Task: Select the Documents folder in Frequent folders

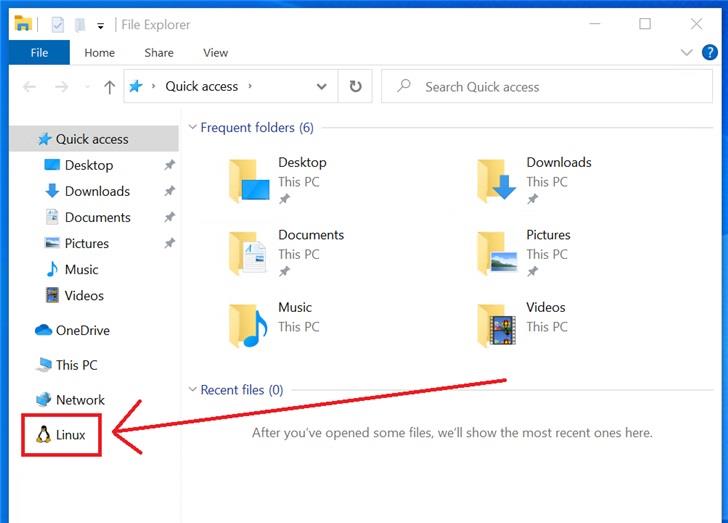Action: tap(287, 253)
